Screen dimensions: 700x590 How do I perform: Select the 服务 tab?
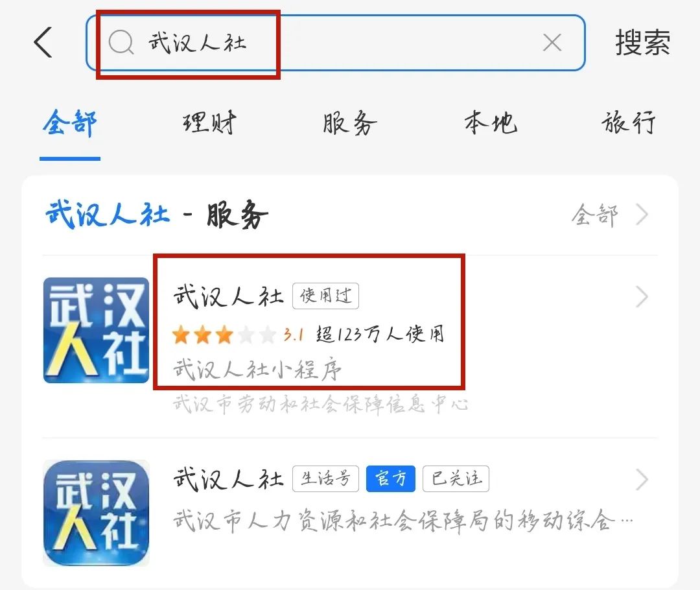click(349, 123)
